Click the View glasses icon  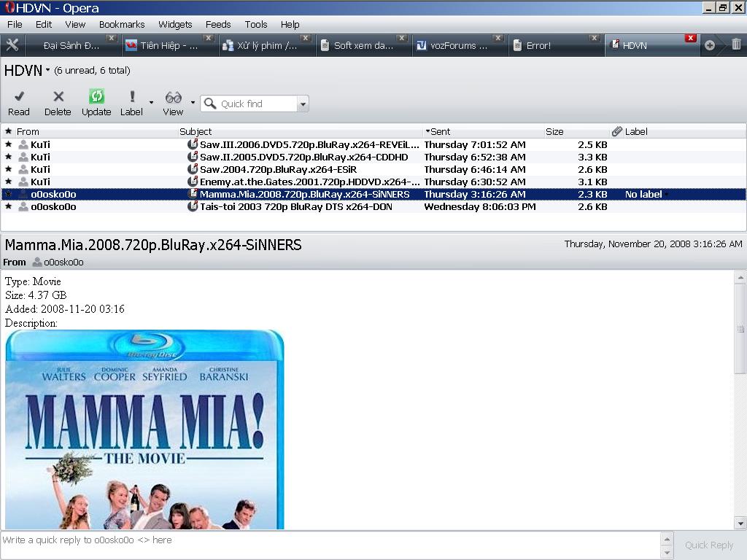click(x=173, y=97)
